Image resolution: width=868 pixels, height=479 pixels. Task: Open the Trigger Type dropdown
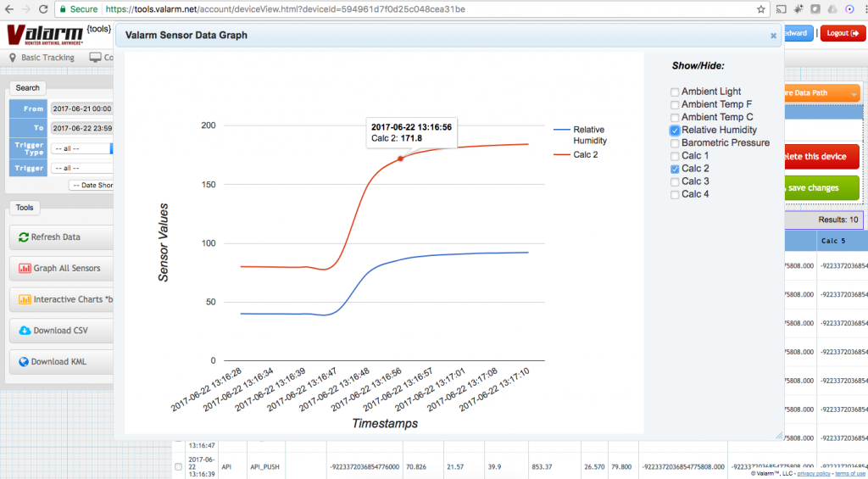click(81, 148)
